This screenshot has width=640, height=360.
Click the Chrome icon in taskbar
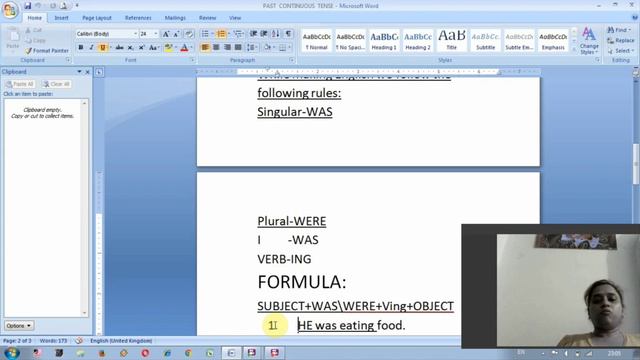click(188, 353)
